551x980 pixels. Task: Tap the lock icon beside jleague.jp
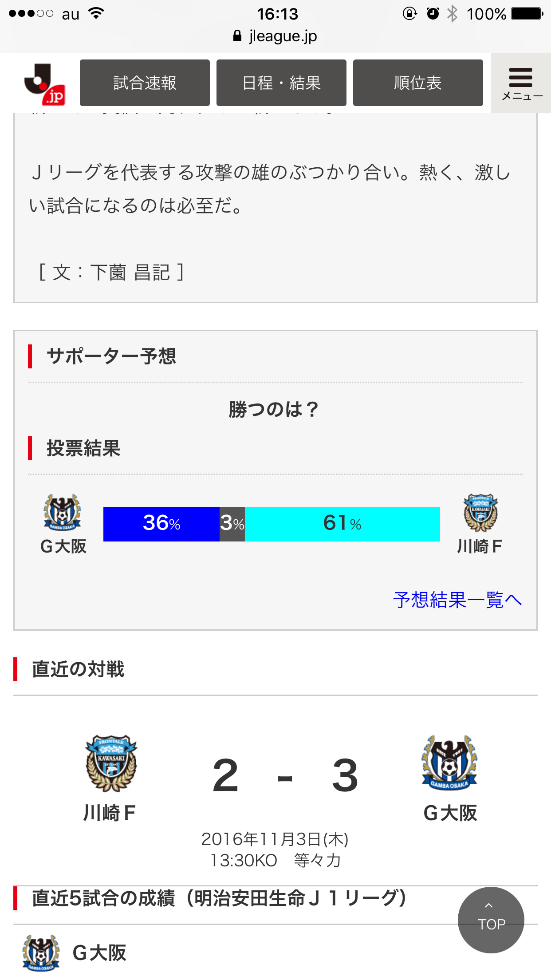[x=237, y=36]
